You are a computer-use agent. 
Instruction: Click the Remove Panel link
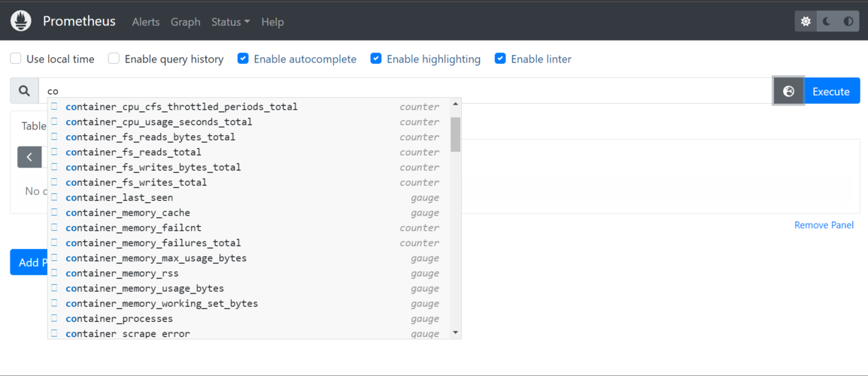(824, 225)
